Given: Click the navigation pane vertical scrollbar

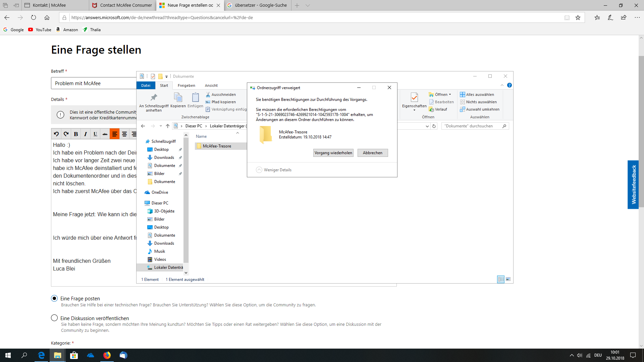Looking at the screenshot, I should pyautogui.click(x=186, y=200).
